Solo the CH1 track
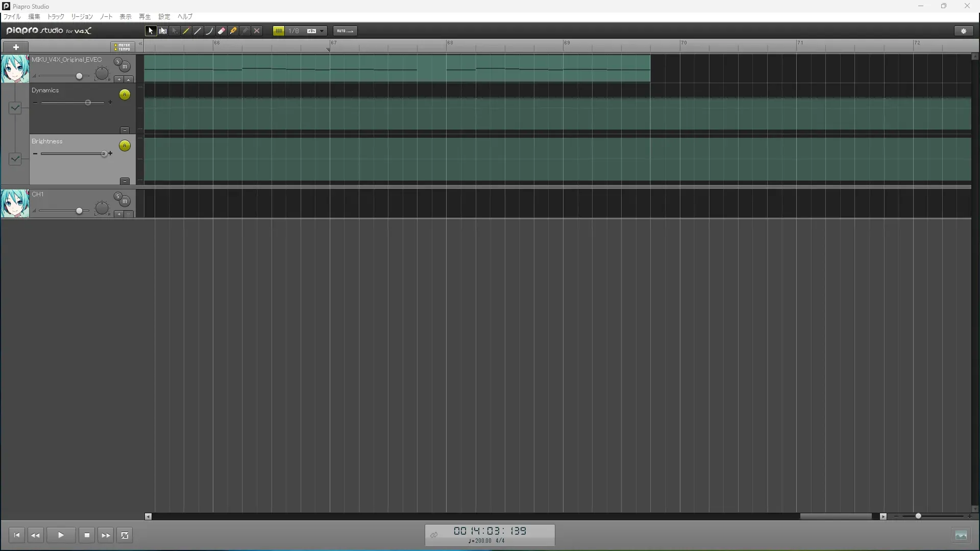This screenshot has width=980, height=551. (118, 196)
